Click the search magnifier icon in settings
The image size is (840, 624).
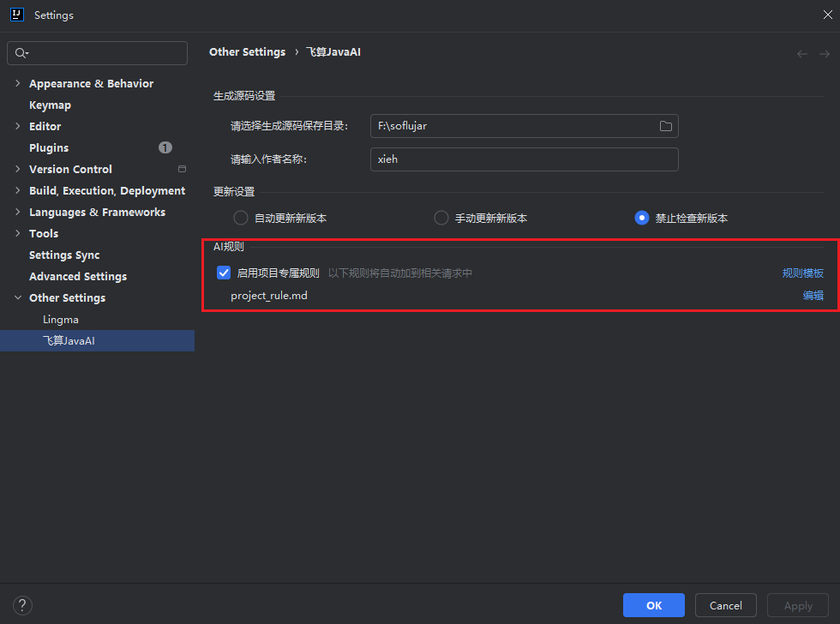click(x=21, y=53)
